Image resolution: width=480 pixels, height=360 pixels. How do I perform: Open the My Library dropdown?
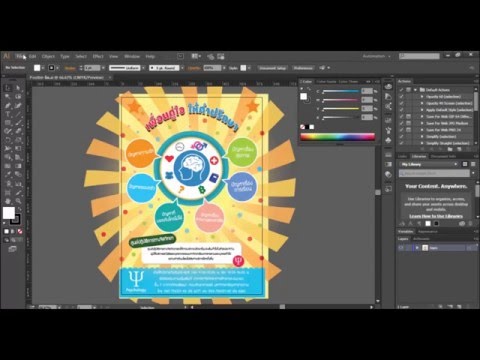430,164
